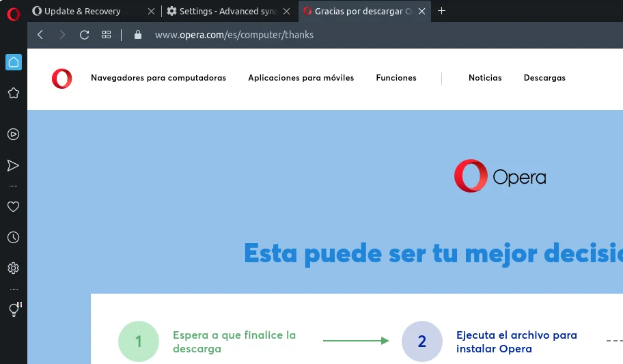Close the Gracias por descargar tab

pyautogui.click(x=422, y=12)
